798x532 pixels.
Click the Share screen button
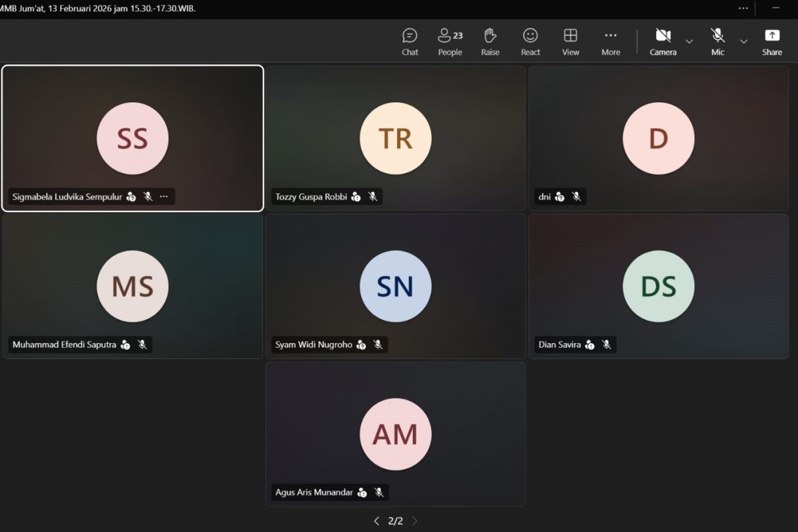(x=771, y=42)
